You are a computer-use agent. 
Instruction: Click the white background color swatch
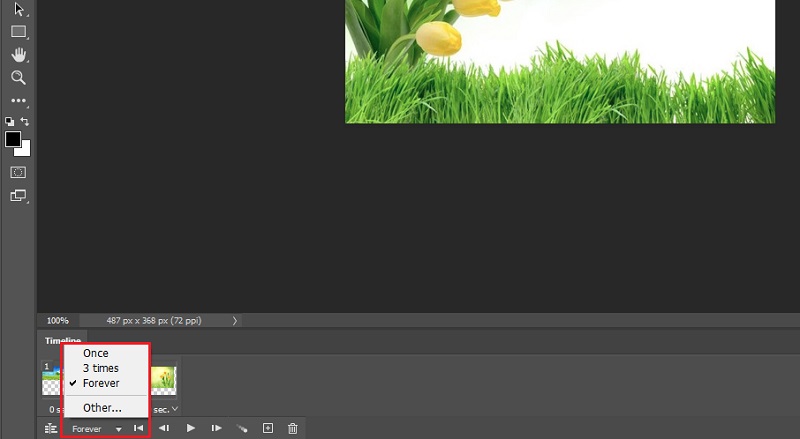tap(25, 151)
